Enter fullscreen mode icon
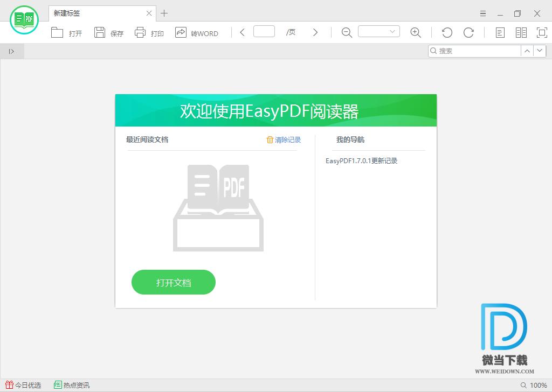This screenshot has width=552, height=392. [542, 33]
